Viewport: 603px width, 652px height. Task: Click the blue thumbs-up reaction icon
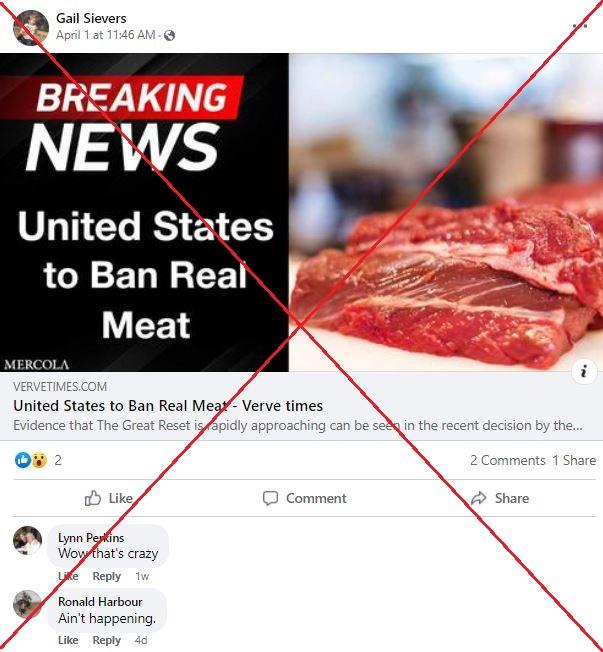point(23,460)
